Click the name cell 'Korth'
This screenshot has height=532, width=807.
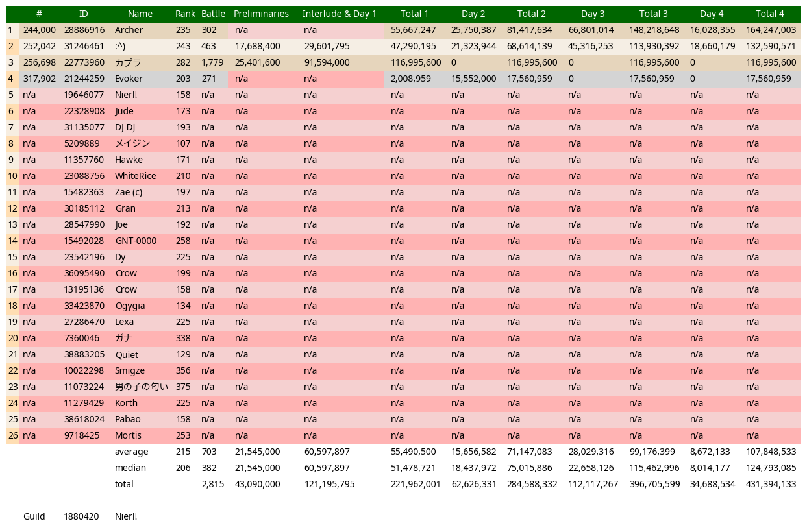126,403
